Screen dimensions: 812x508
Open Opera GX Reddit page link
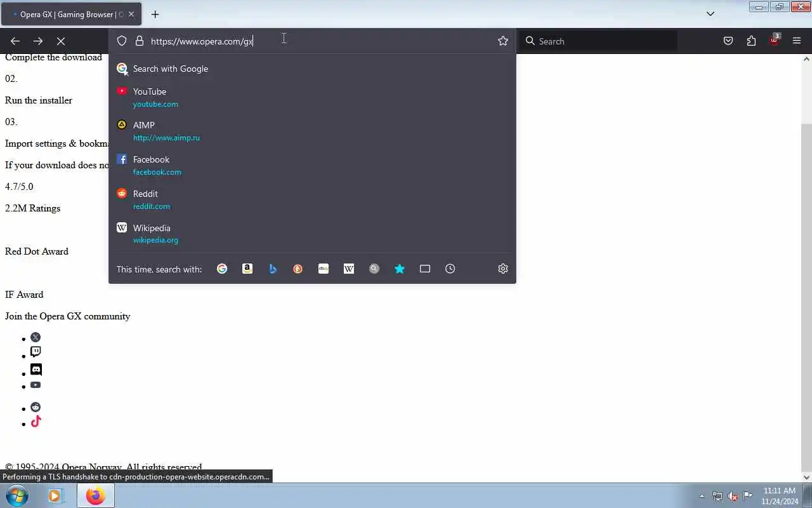click(x=36, y=407)
